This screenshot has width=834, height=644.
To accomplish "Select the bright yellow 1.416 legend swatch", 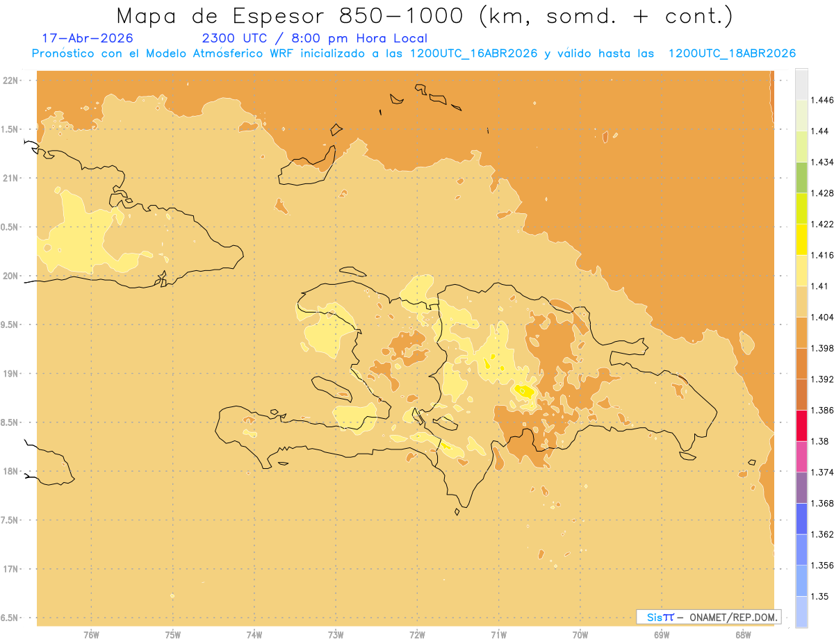I will point(801,240).
